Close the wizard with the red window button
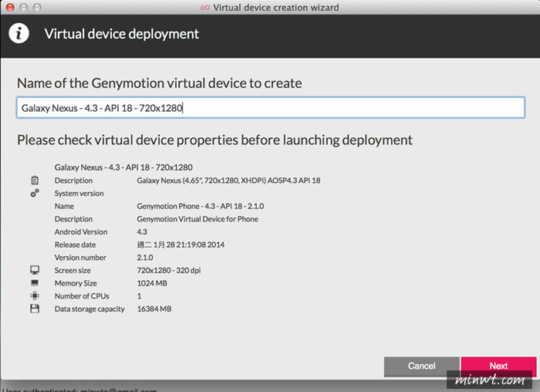The image size is (540, 392). [x=10, y=7]
